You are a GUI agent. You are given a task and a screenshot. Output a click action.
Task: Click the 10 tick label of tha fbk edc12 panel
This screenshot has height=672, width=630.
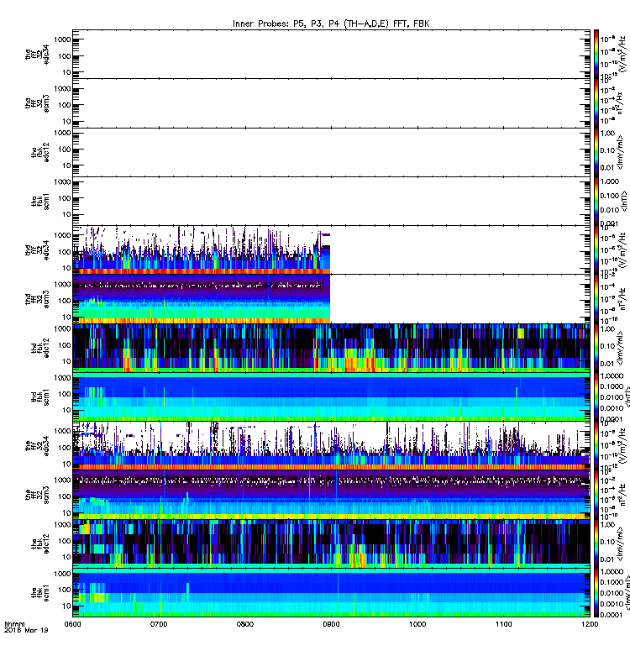[x=66, y=165]
